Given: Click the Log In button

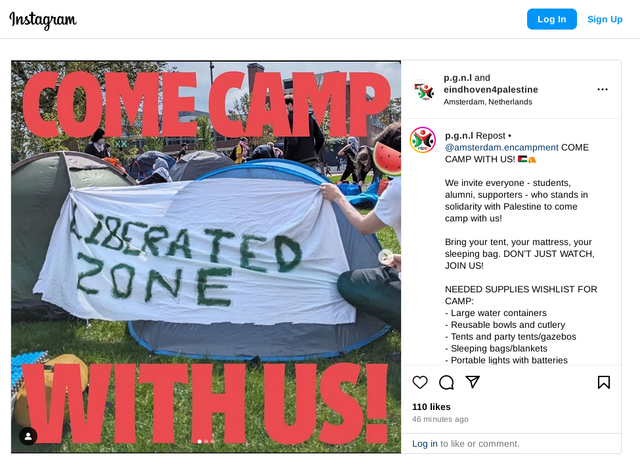Looking at the screenshot, I should tap(551, 19).
